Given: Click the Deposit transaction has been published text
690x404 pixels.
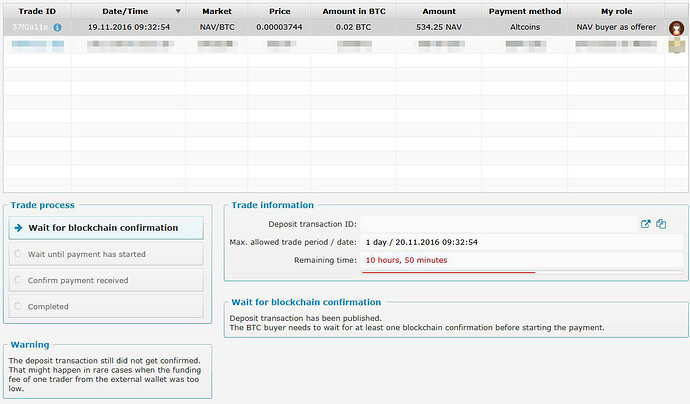Looking at the screenshot, I should pyautogui.click(x=305, y=318).
